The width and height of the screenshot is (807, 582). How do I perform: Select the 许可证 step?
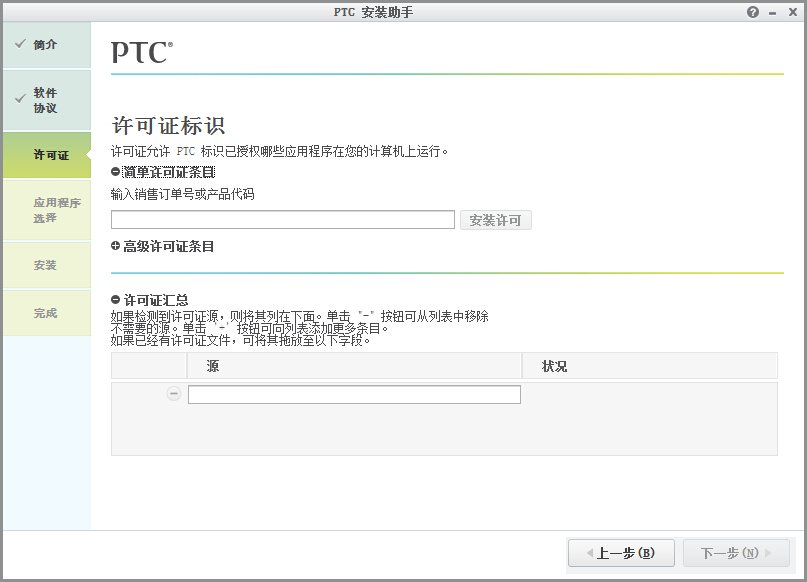(x=47, y=155)
